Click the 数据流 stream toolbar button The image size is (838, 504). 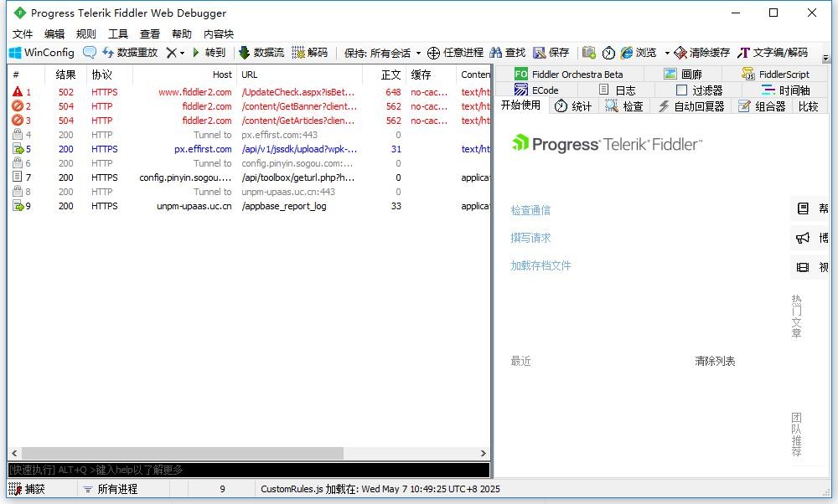click(x=261, y=52)
